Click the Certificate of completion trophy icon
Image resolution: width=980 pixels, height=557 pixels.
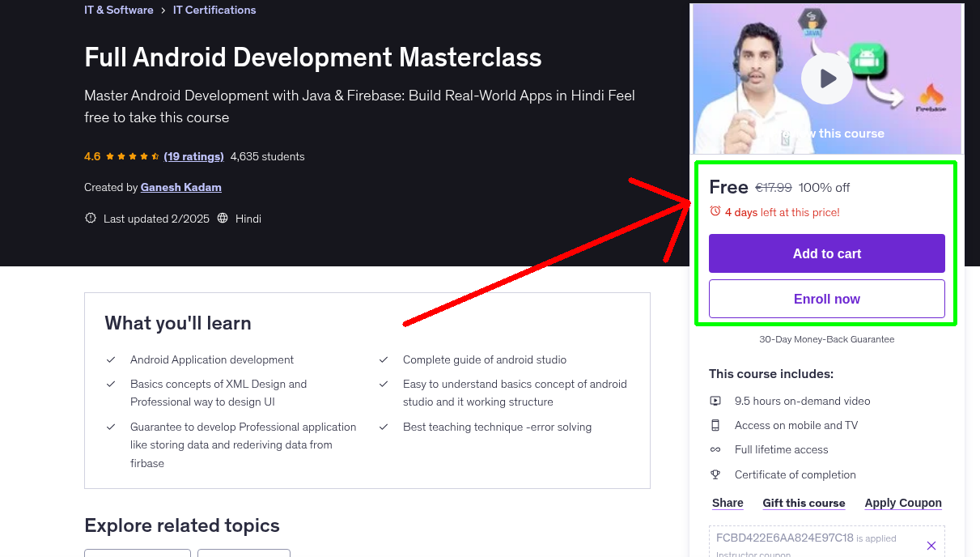[x=715, y=474]
